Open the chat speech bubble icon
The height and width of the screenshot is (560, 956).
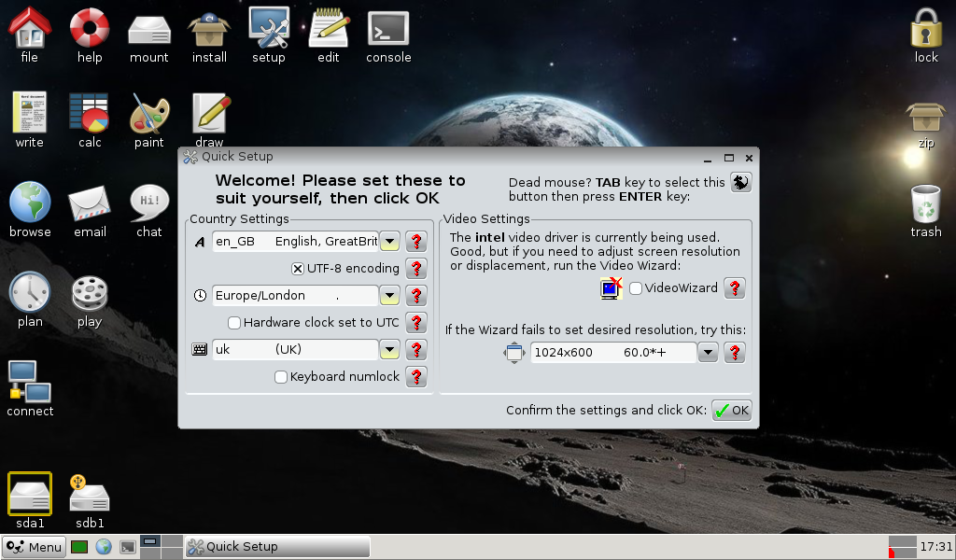(149, 203)
